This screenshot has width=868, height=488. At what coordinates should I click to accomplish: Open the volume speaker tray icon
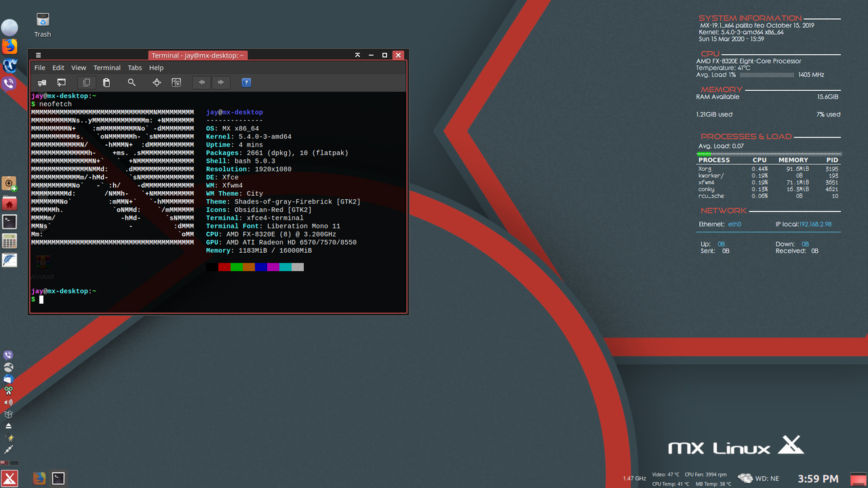point(8,403)
